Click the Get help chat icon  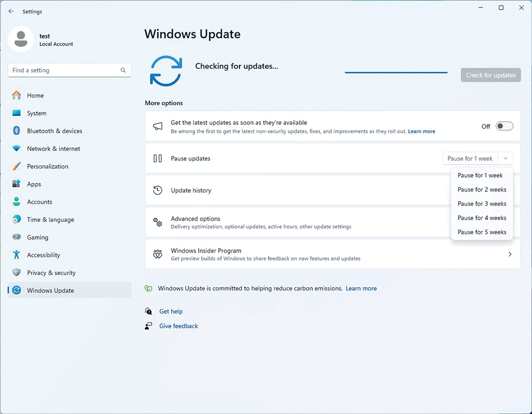tap(148, 311)
